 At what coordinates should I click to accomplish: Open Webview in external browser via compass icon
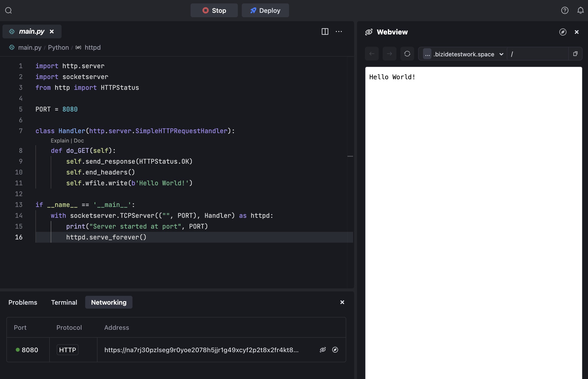tap(563, 32)
